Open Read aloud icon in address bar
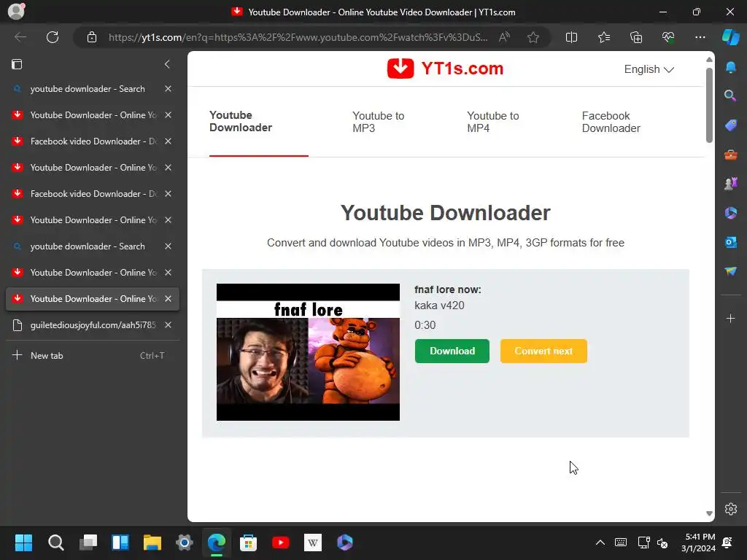747x560 pixels. point(504,37)
